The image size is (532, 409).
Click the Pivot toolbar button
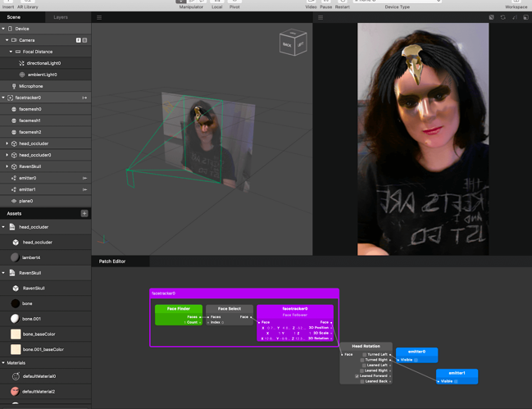[234, 5]
